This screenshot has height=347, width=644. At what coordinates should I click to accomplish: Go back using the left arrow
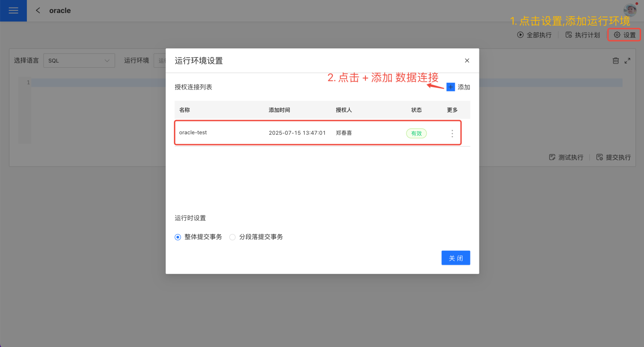pos(38,10)
